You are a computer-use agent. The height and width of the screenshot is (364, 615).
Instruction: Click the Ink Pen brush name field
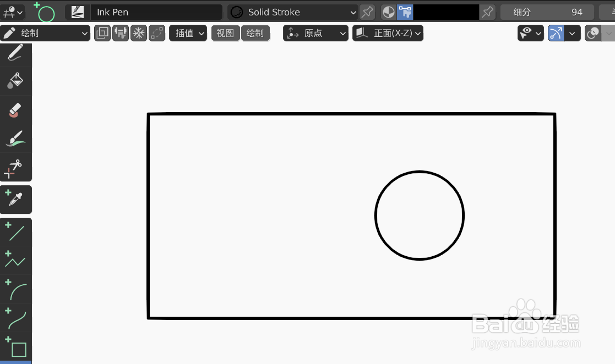156,12
